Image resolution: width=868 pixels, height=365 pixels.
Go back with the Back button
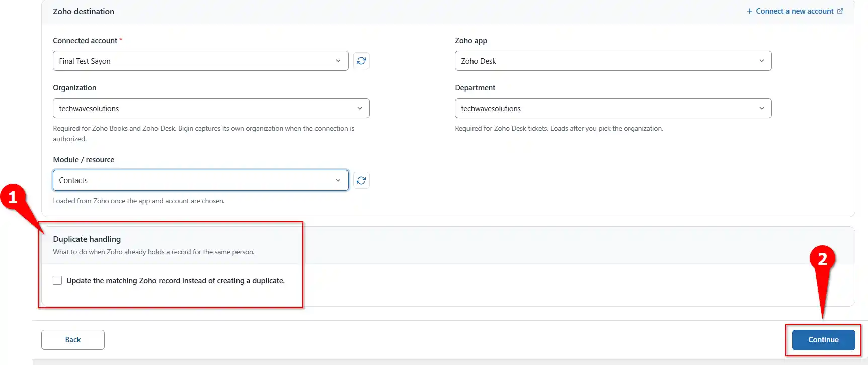tap(73, 340)
